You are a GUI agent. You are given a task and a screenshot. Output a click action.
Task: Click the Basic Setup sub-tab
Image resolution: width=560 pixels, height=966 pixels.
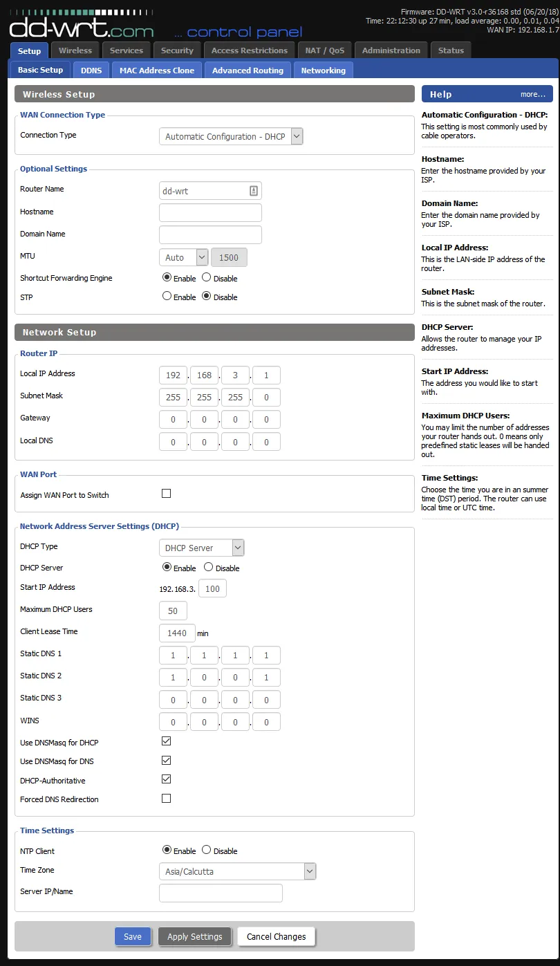(40, 70)
